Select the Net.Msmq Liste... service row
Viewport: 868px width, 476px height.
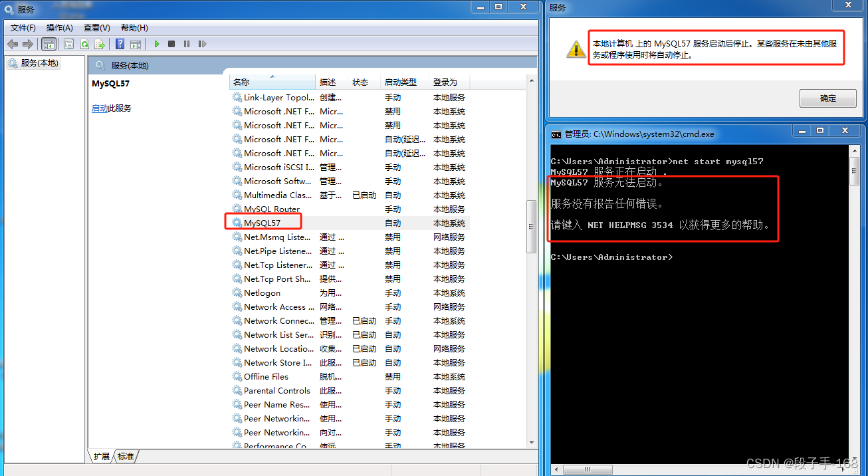[x=350, y=237]
